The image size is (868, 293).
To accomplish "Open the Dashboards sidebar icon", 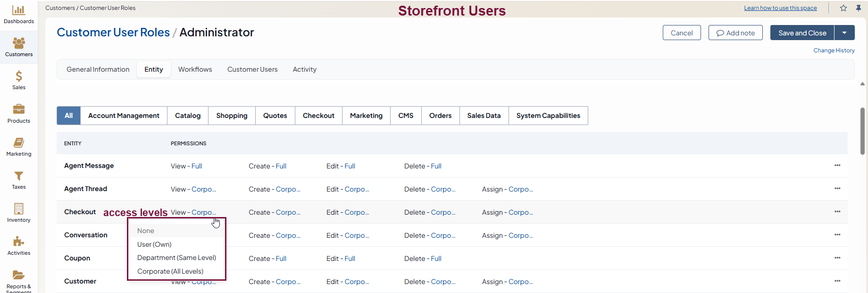I will (19, 10).
